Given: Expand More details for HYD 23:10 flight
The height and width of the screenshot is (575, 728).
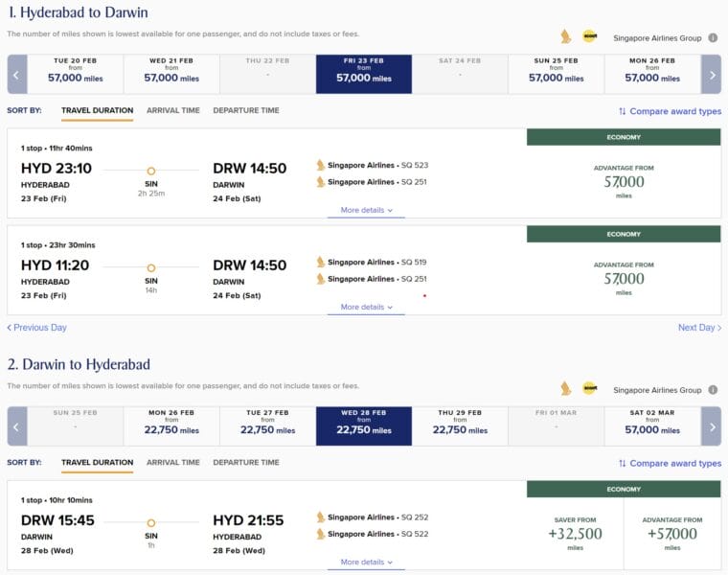Looking at the screenshot, I should point(366,210).
